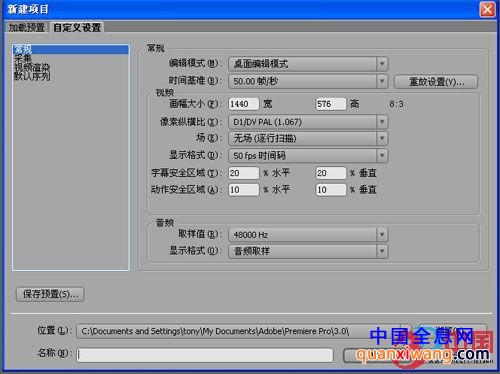Switch to the 加载预置 tab

pos(27,27)
